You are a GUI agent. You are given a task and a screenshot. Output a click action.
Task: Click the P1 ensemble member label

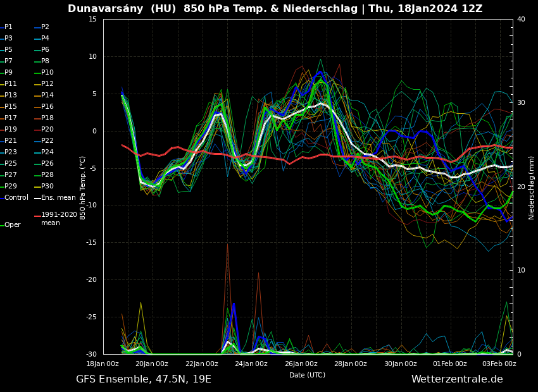click(x=8, y=27)
